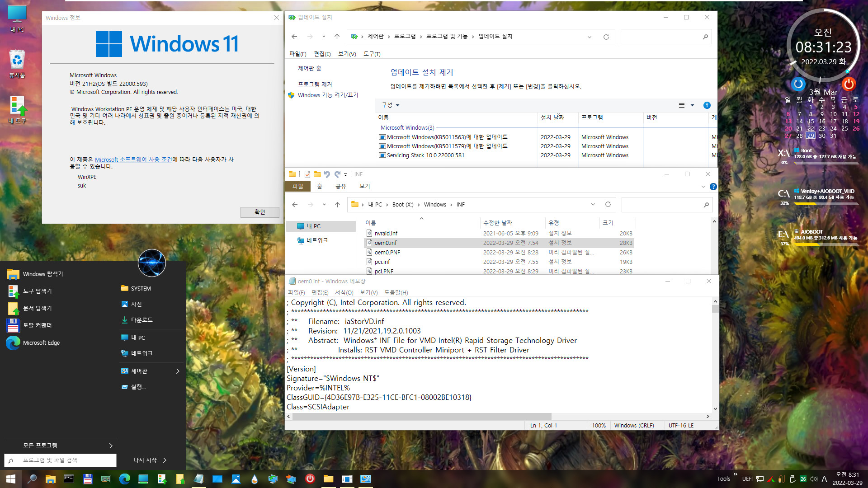Viewport: 868px width, 488px height.
Task: Click the volume speaker icon in system tray
Action: [x=813, y=479]
